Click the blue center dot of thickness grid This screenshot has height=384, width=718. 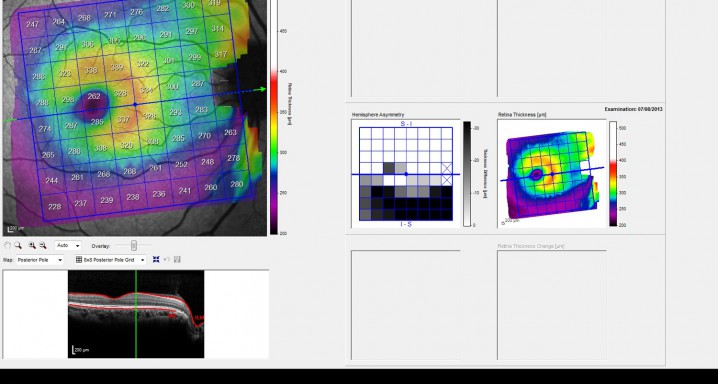coord(135,105)
